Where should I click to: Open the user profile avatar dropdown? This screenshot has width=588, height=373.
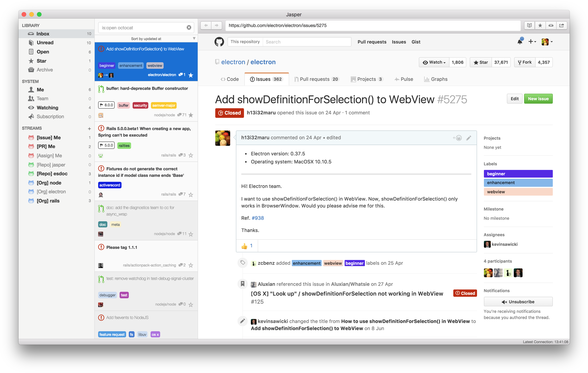click(x=547, y=42)
